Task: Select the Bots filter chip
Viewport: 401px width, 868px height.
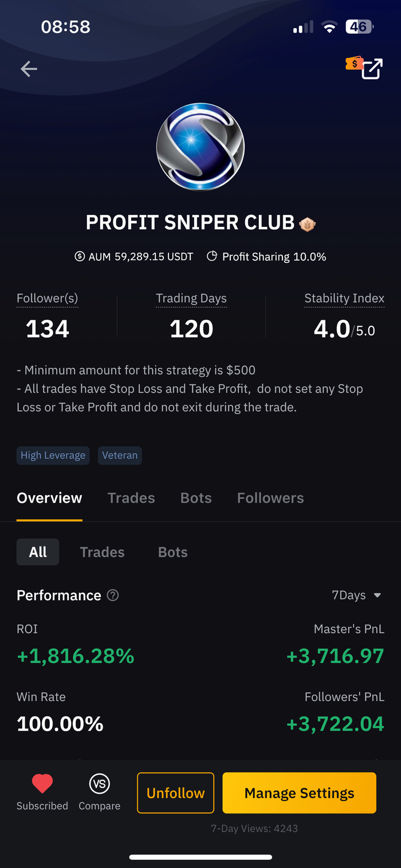Action: [173, 552]
